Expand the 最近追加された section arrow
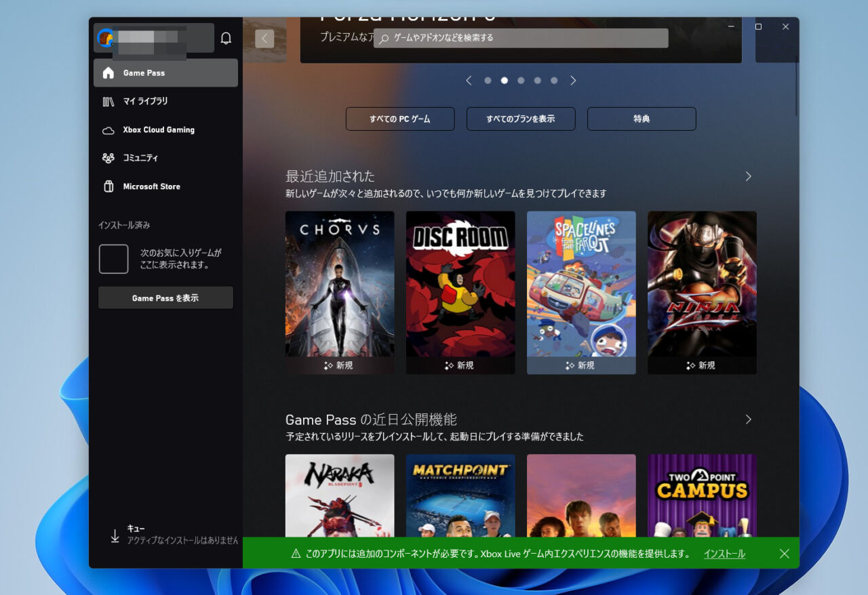Image resolution: width=868 pixels, height=595 pixels. click(749, 176)
